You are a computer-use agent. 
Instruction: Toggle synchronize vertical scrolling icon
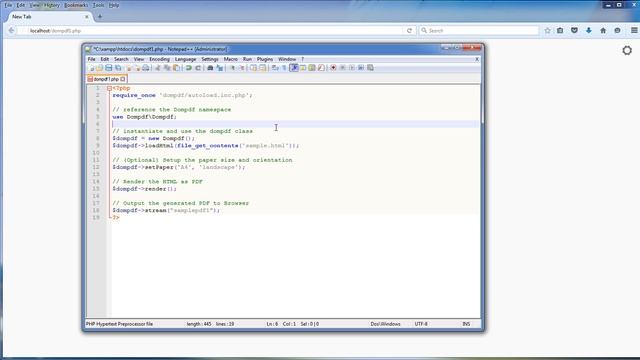[254, 68]
